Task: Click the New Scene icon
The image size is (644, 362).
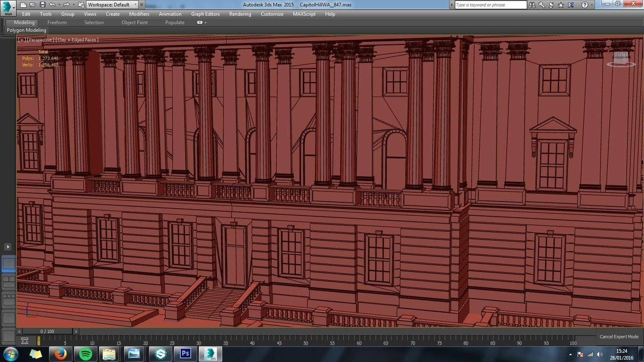Action: [23, 5]
